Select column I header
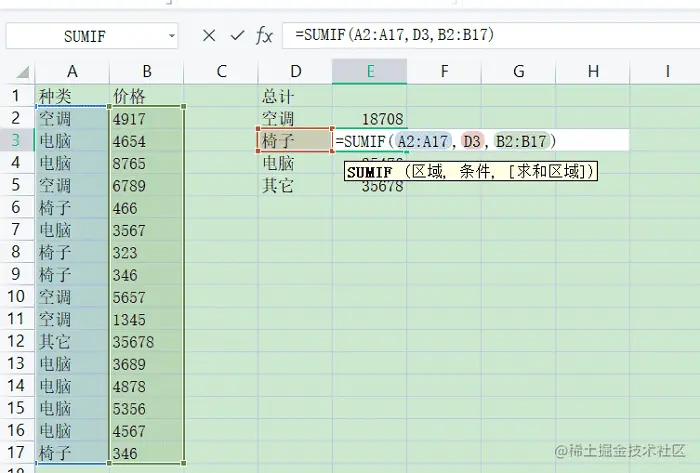700x473 pixels. coord(667,71)
